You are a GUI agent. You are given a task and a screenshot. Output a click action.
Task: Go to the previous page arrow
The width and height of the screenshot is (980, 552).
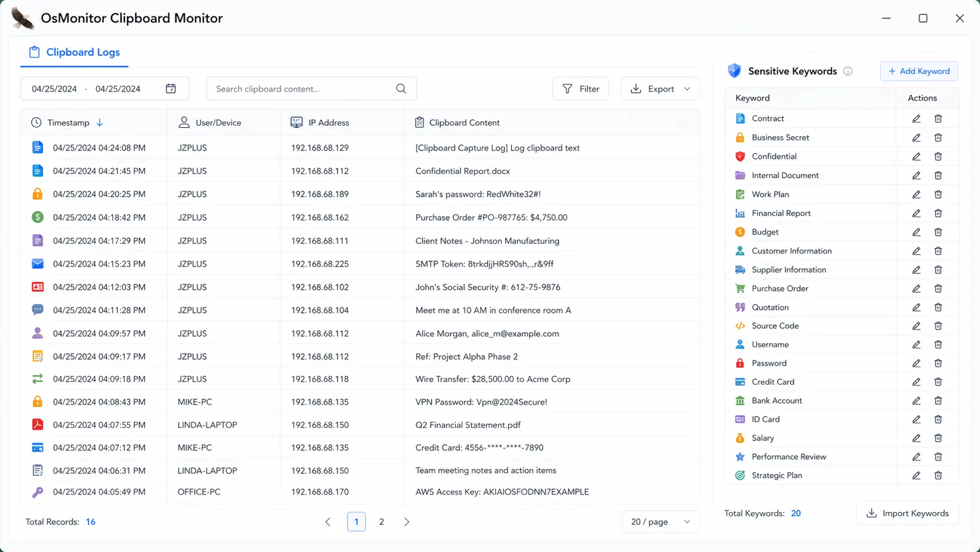click(328, 521)
